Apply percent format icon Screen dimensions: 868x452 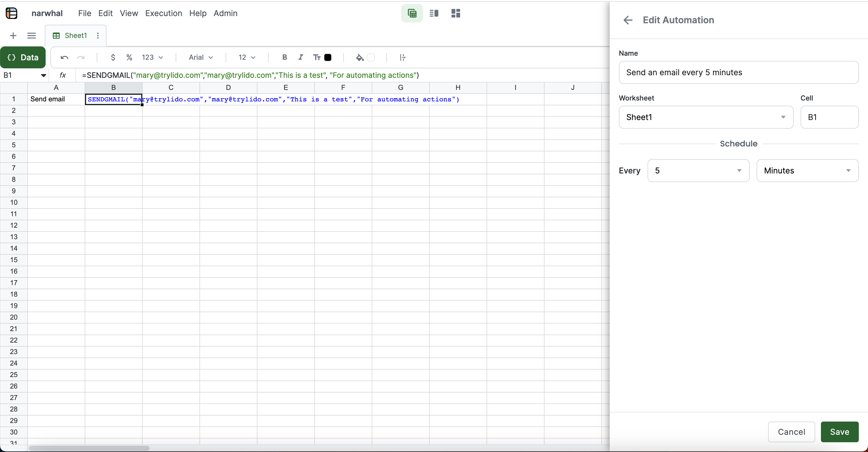[x=129, y=58]
